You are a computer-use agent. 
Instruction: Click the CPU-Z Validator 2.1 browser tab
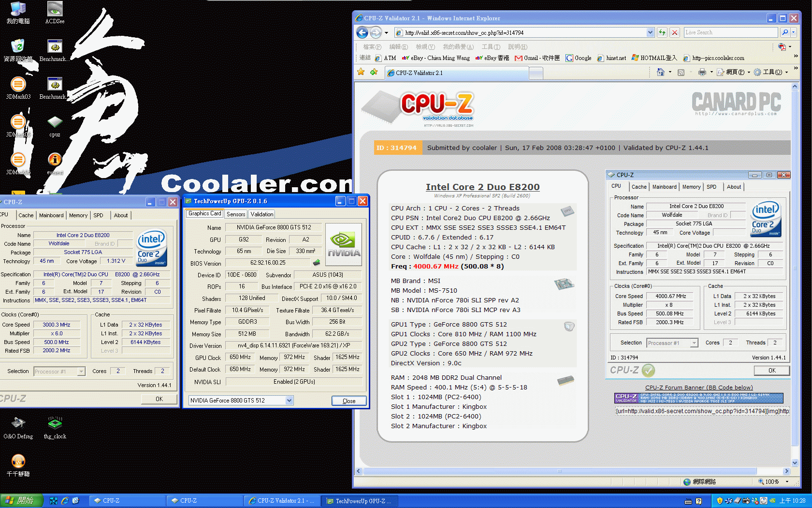point(457,73)
